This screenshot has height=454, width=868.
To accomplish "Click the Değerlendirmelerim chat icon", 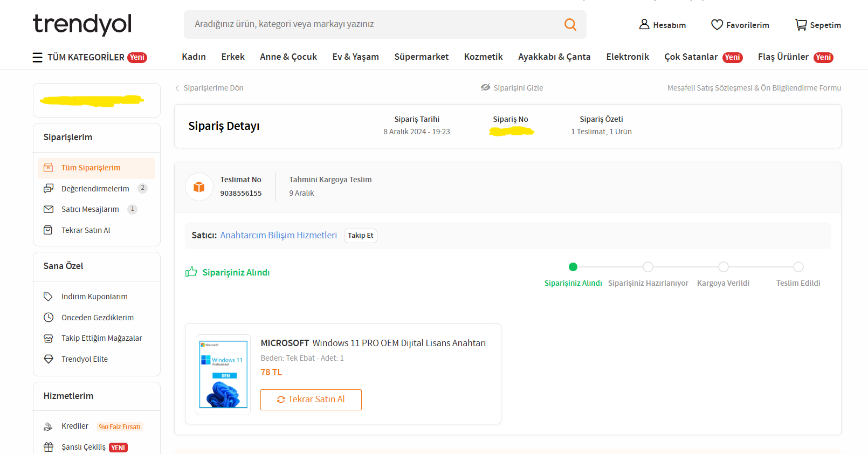I will [x=49, y=188].
